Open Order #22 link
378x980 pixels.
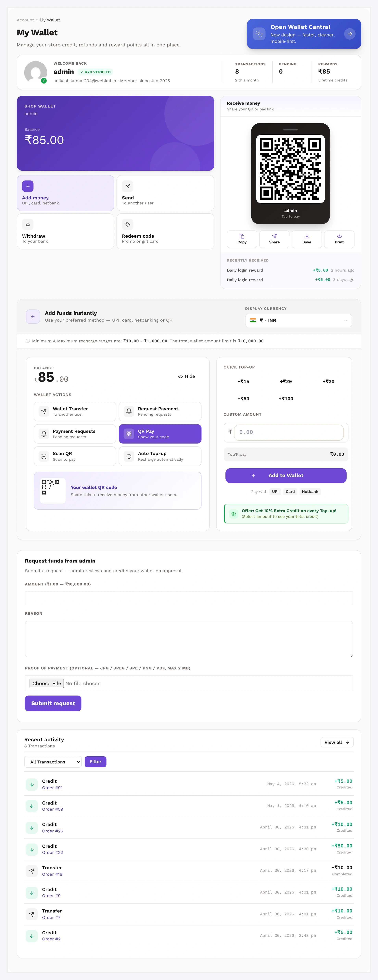53,853
